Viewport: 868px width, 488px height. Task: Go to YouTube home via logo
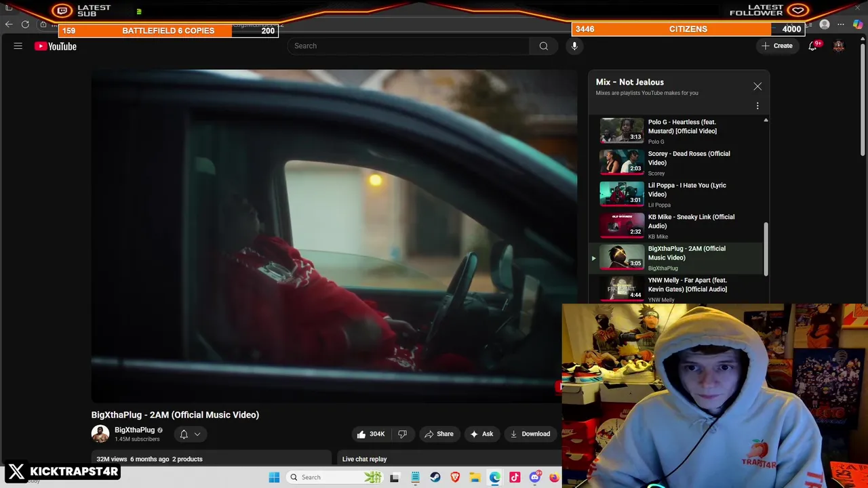[x=56, y=46]
